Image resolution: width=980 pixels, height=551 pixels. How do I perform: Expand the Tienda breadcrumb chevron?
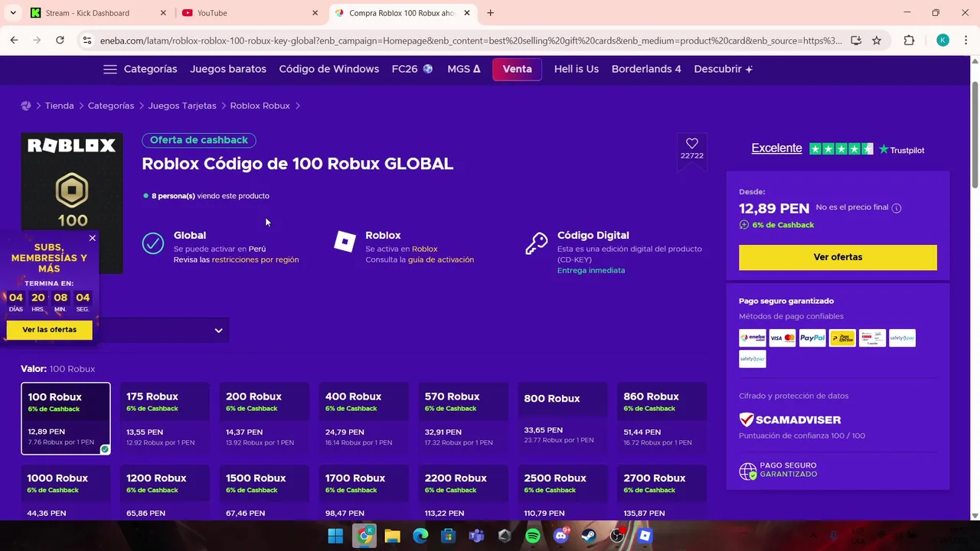(x=80, y=106)
